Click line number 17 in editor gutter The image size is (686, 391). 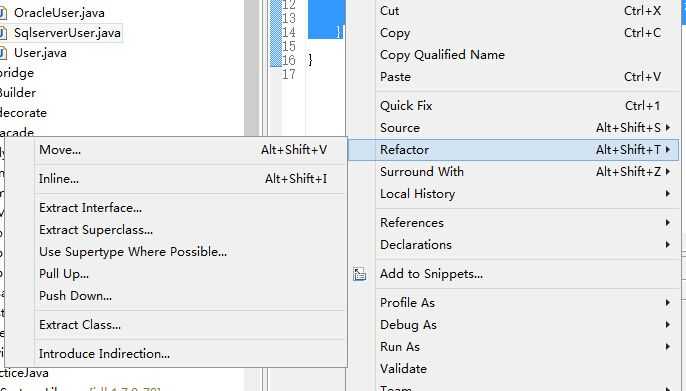point(289,74)
